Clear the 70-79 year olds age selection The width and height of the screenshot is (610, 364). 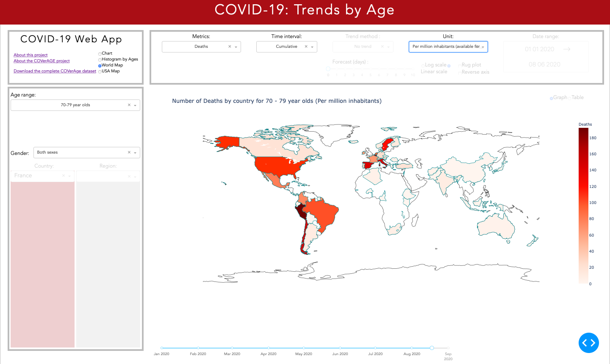pos(129,105)
